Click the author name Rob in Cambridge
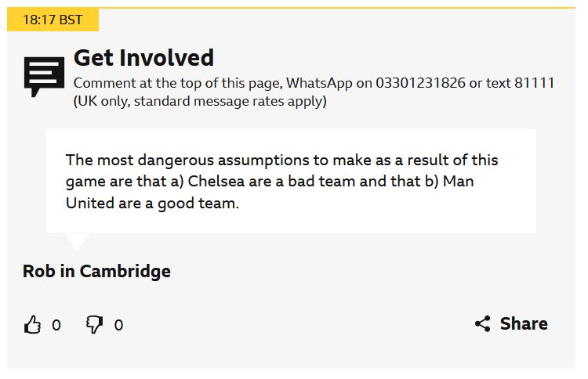This screenshot has width=588, height=379. tap(96, 272)
